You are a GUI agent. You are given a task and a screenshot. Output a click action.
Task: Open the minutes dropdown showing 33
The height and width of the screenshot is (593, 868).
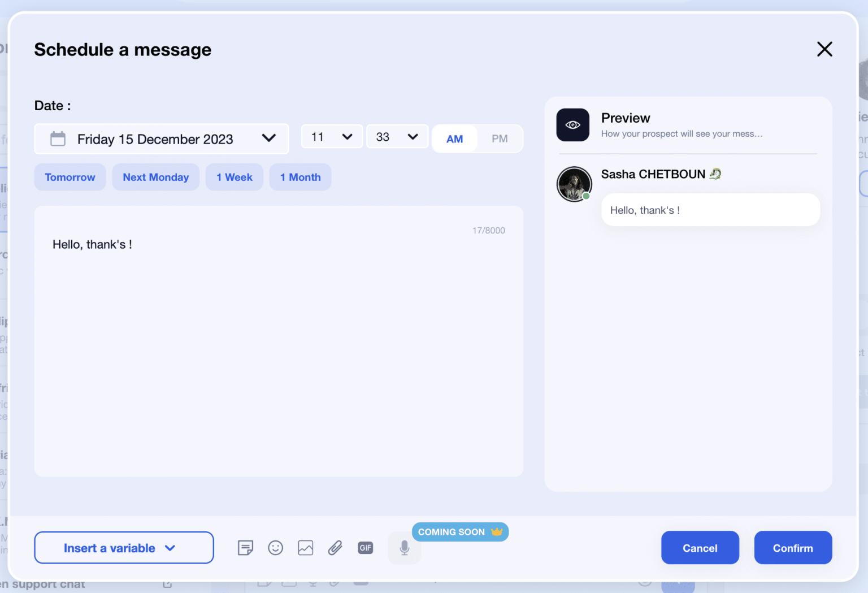pos(397,136)
